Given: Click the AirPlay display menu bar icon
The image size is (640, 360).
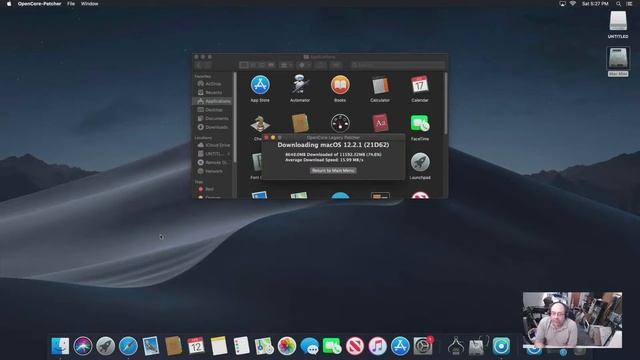Looking at the screenshot, I should [x=562, y=4].
